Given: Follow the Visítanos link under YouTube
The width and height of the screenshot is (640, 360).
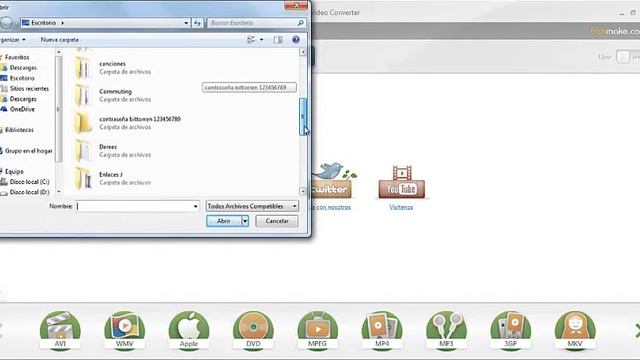Looking at the screenshot, I should (401, 207).
